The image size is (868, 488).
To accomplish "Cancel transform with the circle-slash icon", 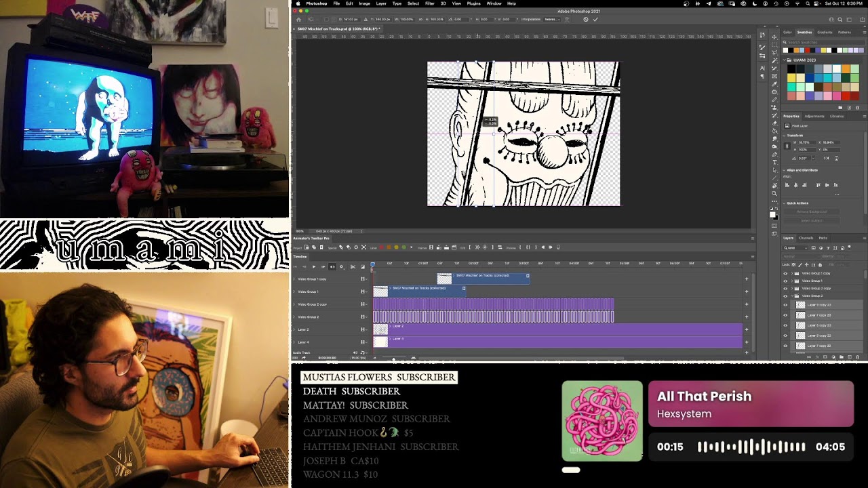I will (586, 19).
